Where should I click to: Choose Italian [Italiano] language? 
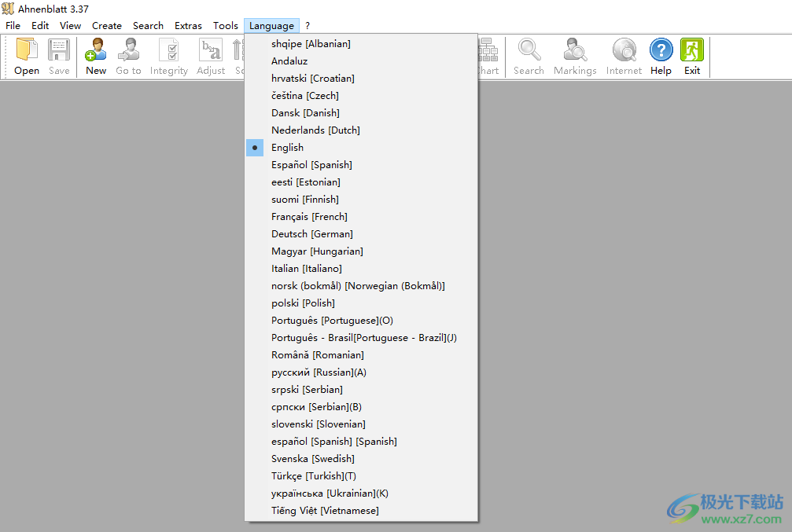pos(361,269)
